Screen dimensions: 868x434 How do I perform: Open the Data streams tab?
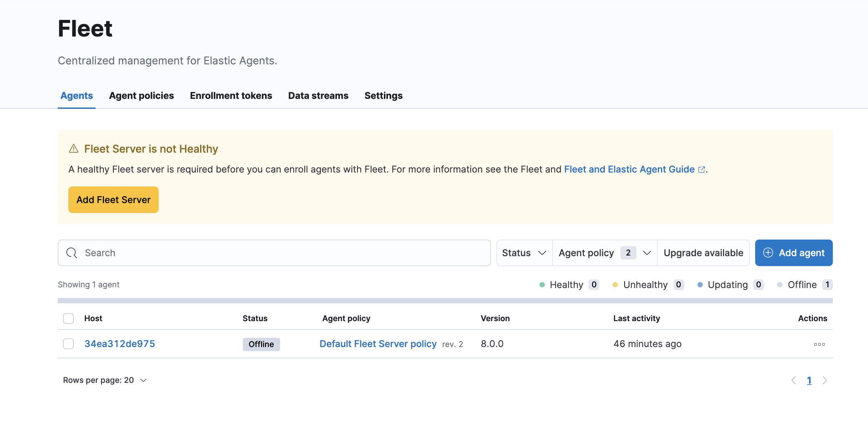(x=318, y=95)
